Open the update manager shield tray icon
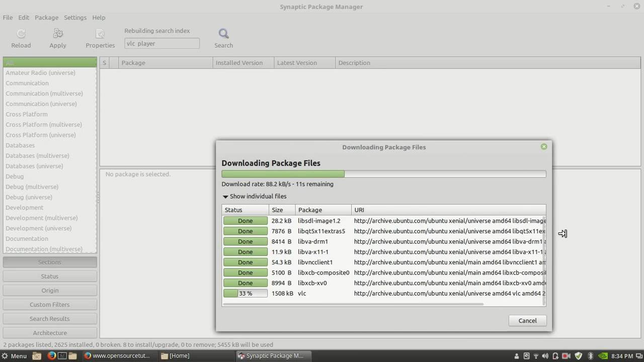The height and width of the screenshot is (362, 644). coord(579,356)
